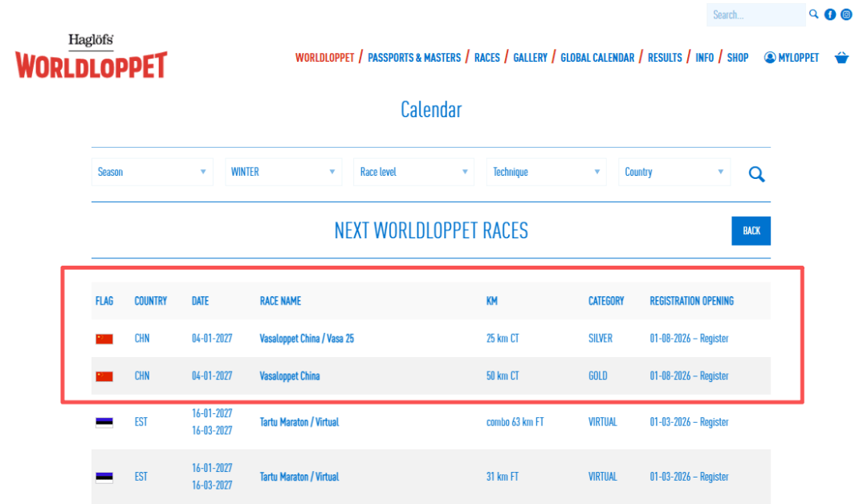Focus the Search input field
867x504 pixels.
tap(755, 15)
